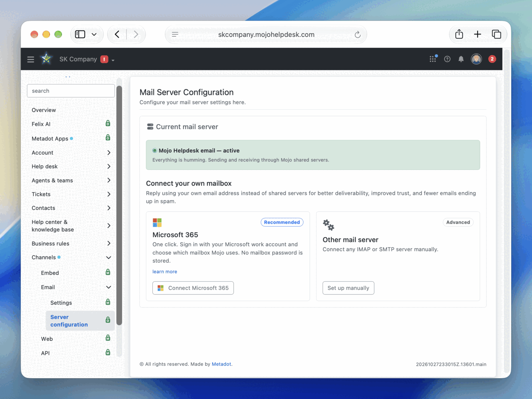Open the apps grid icon
The image size is (532, 399).
(x=433, y=59)
